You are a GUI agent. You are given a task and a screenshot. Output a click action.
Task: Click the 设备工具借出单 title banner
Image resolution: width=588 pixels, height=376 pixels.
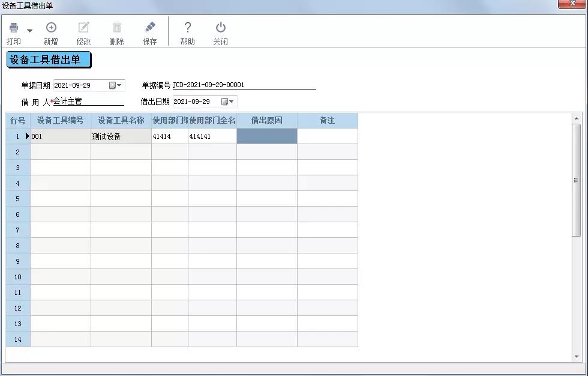click(49, 60)
